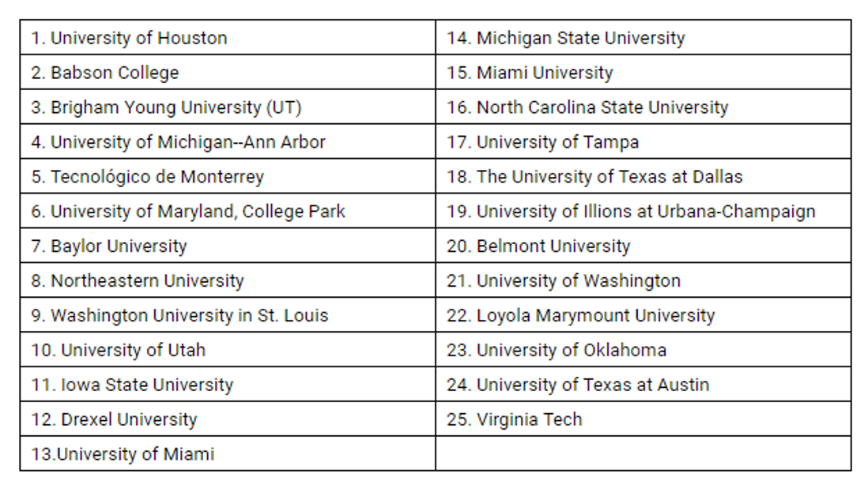Click Brigham Young University (UT) row
The image size is (868, 485).
[166, 107]
